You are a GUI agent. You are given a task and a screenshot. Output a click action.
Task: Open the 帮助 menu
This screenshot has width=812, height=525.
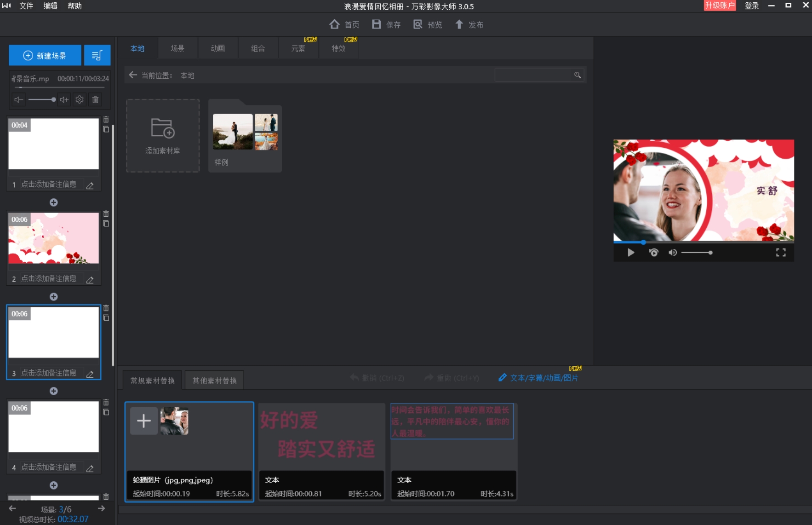(x=74, y=6)
